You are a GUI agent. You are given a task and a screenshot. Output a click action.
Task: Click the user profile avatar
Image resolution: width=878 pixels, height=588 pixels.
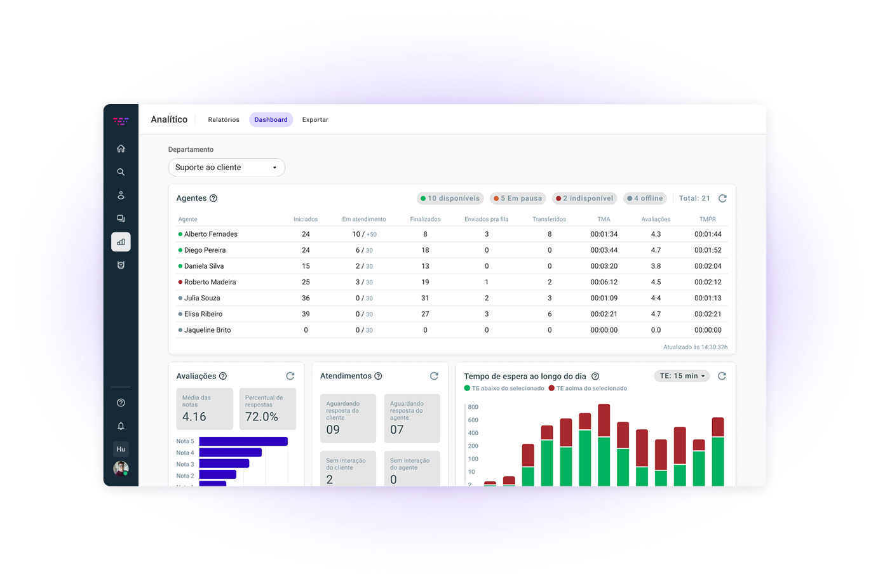point(121,469)
